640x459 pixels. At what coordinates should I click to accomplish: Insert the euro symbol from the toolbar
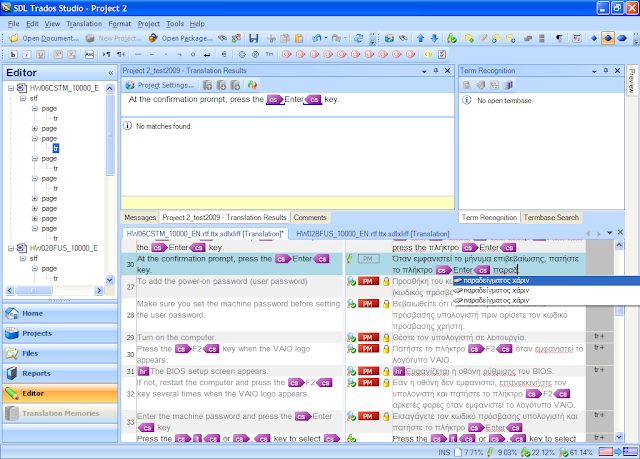point(224,54)
